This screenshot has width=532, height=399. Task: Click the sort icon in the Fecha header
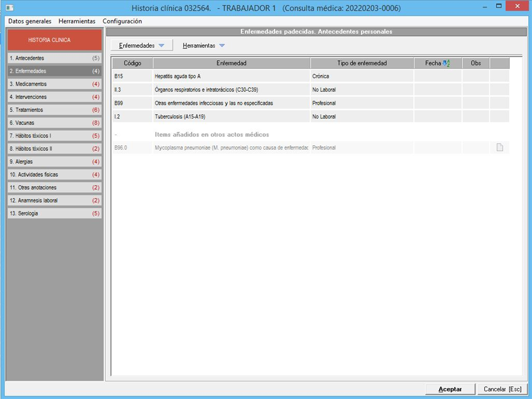point(446,64)
